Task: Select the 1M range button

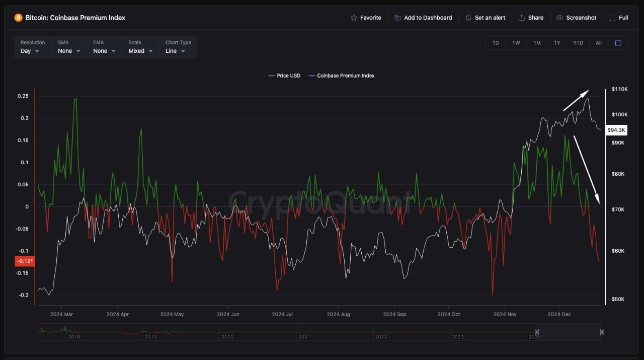Action: pos(536,43)
